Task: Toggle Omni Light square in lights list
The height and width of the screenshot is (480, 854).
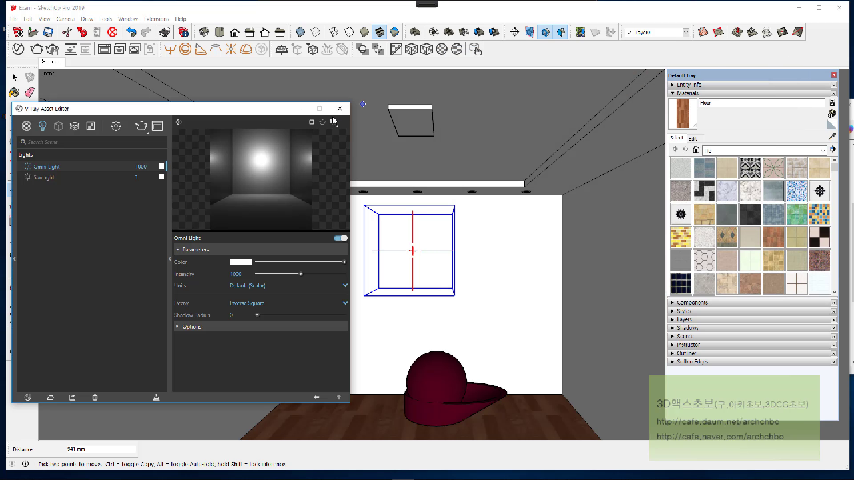Action: pos(161,166)
